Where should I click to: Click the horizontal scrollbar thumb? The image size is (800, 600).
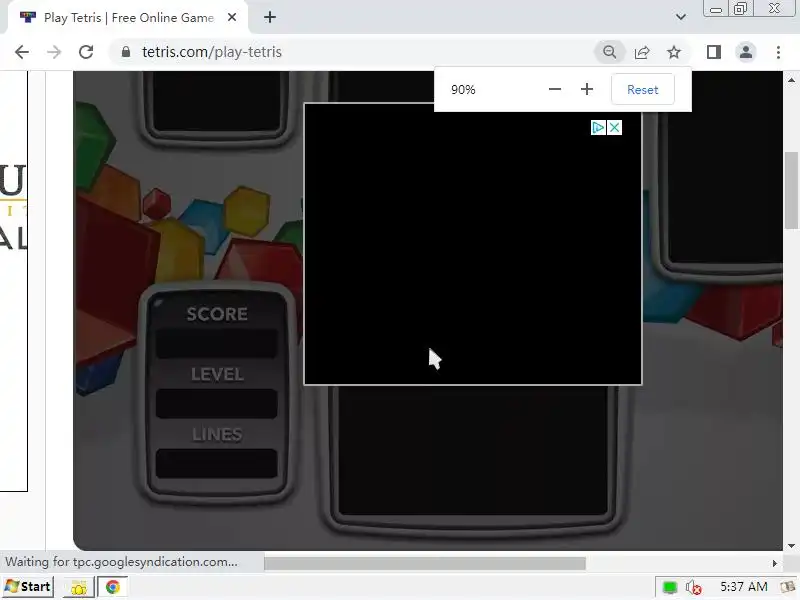pyautogui.click(x=424, y=563)
